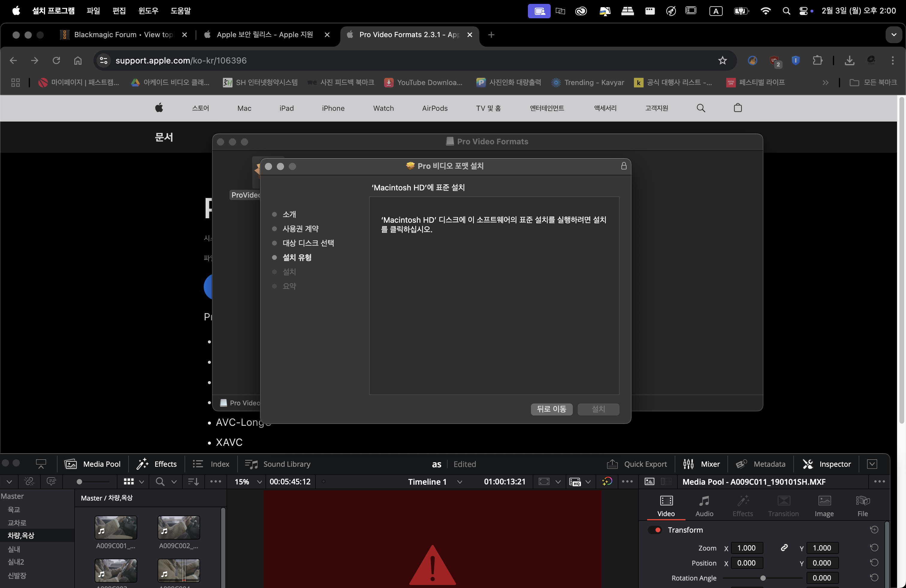Click the media pool sort order icon

[x=193, y=481]
